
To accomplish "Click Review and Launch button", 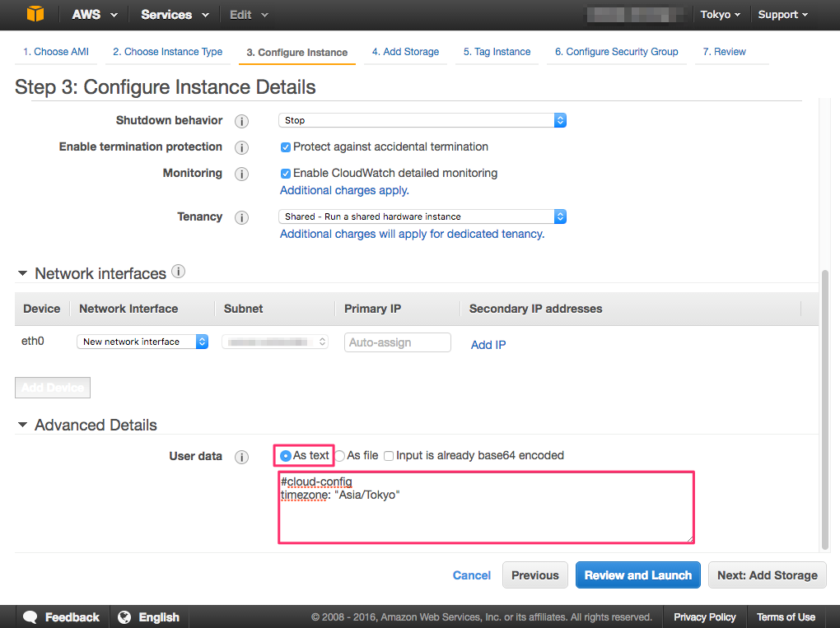I will pos(638,575).
